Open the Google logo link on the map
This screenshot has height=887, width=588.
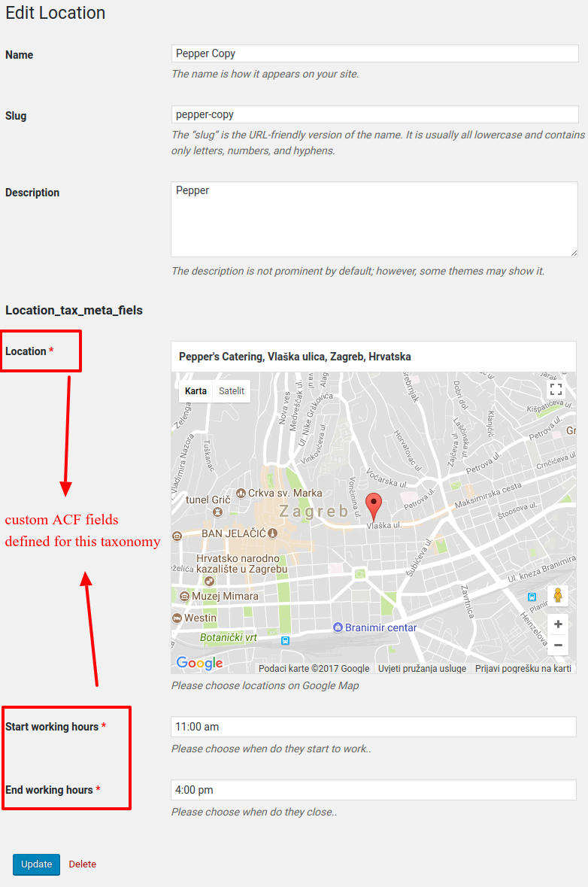(x=199, y=663)
